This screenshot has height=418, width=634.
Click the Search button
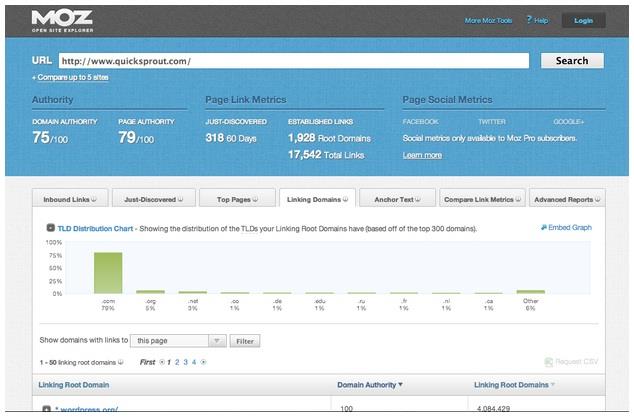point(572,61)
